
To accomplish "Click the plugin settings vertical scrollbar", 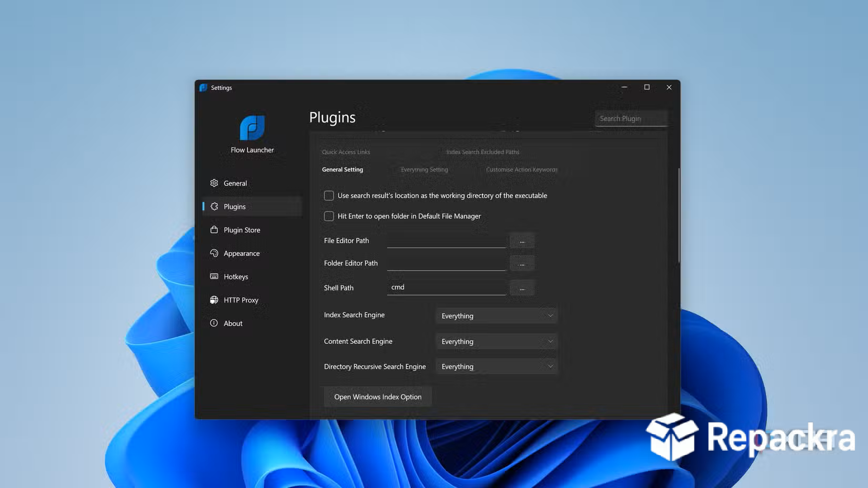I will coord(679,216).
